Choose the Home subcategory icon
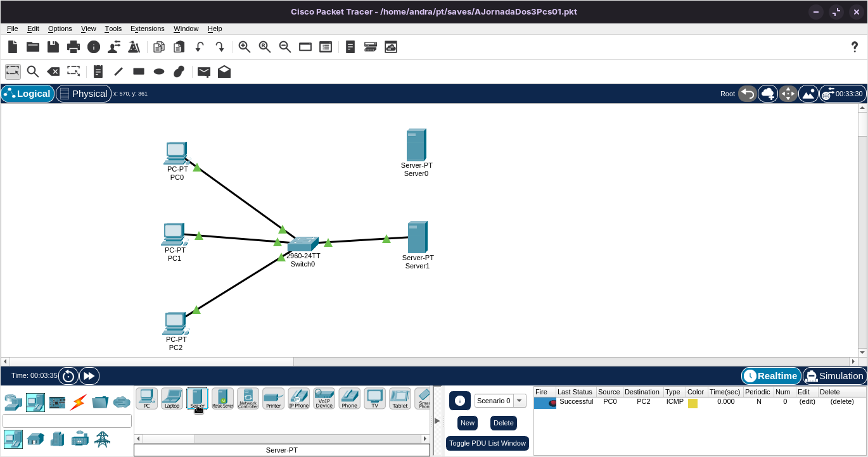 (35, 439)
